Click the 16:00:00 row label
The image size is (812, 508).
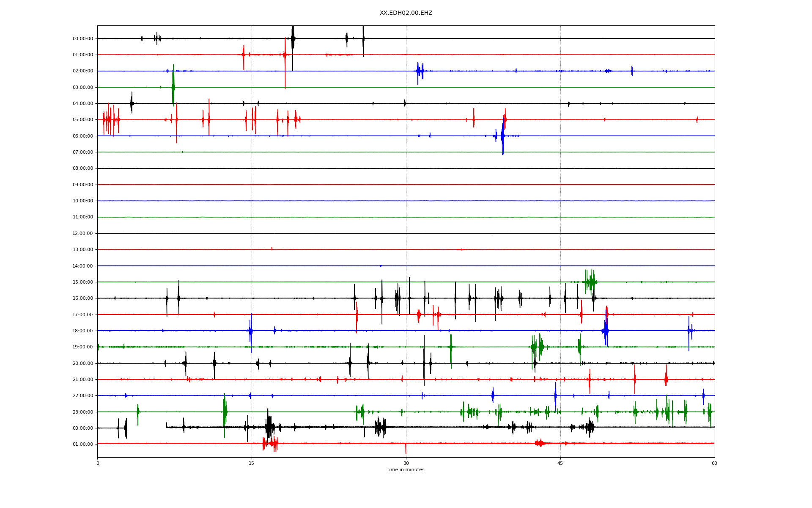83,298
